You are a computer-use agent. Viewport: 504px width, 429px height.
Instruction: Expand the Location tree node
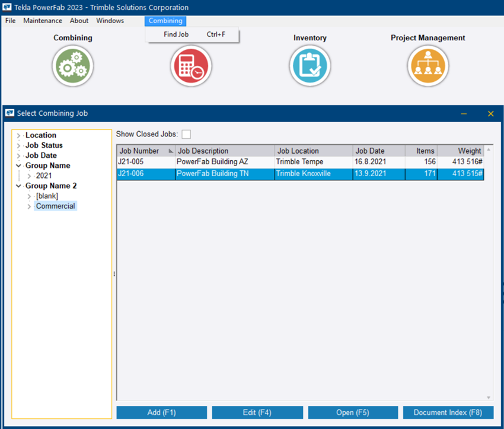tap(18, 135)
